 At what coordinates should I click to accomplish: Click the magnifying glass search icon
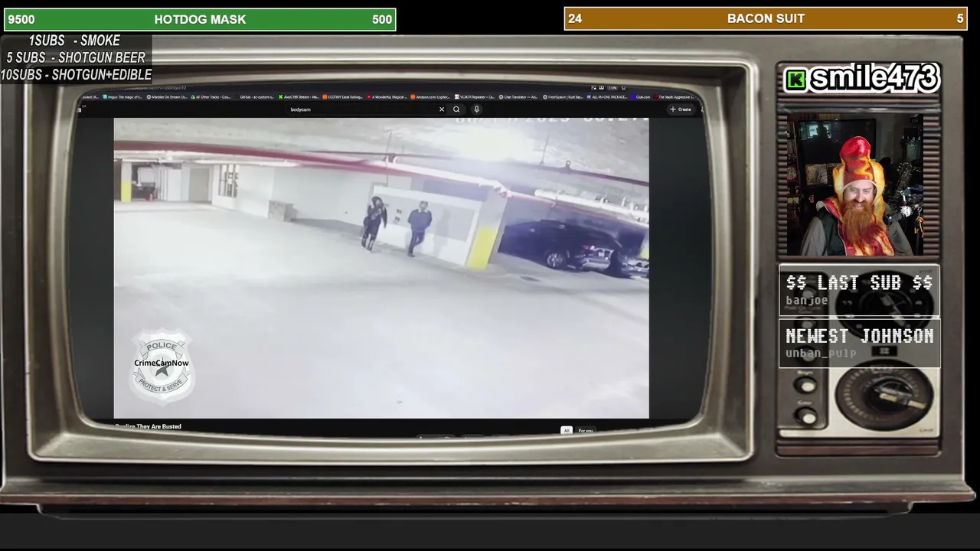pyautogui.click(x=456, y=109)
